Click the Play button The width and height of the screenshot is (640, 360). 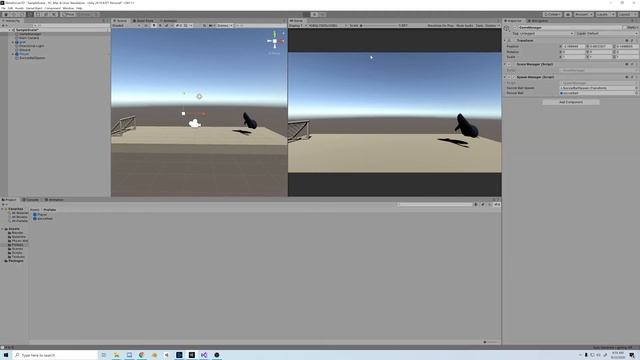(307, 14)
